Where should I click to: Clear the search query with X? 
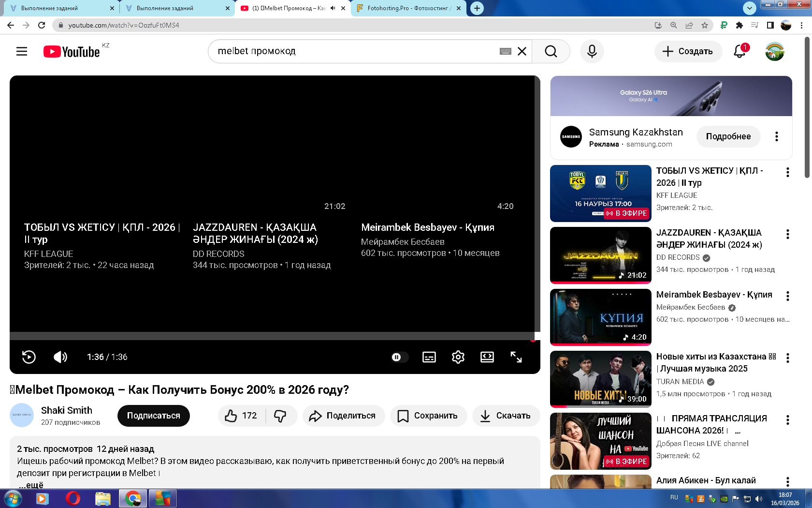(522, 51)
